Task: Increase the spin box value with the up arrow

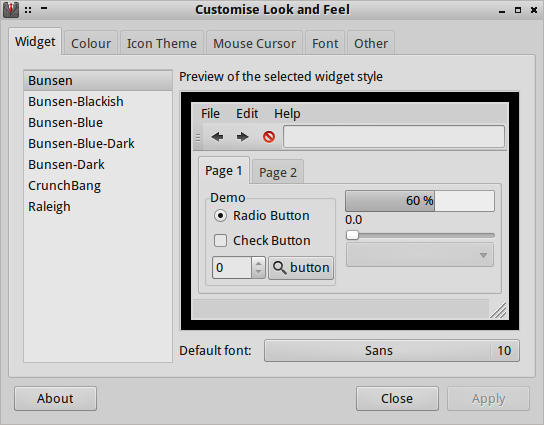Action: point(258,263)
